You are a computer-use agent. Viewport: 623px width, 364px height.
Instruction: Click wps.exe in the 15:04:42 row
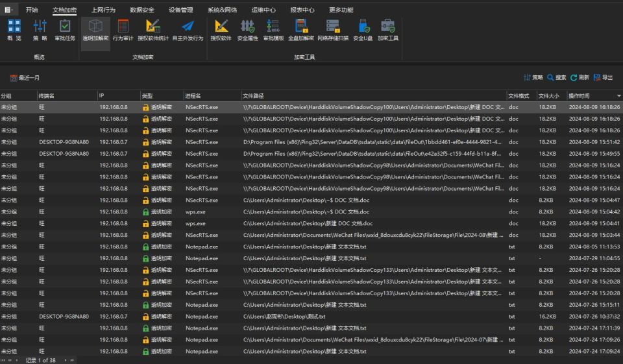point(195,212)
